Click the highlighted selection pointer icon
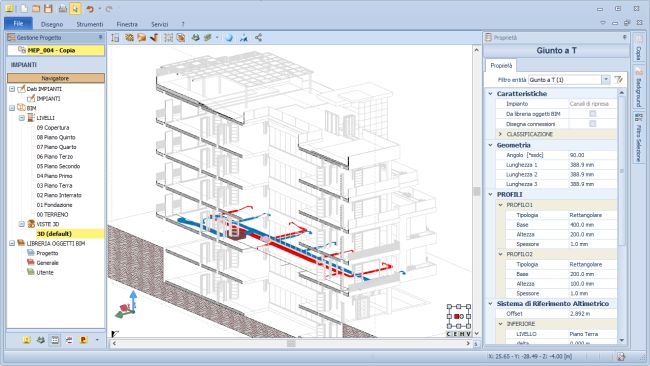 pos(75,8)
